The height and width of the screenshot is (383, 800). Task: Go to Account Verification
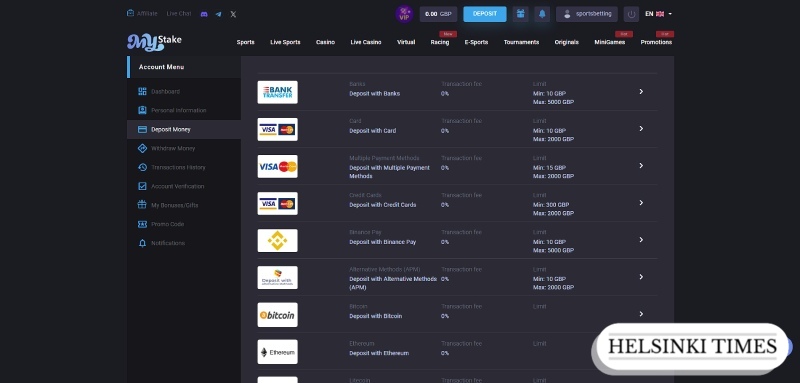(x=178, y=186)
